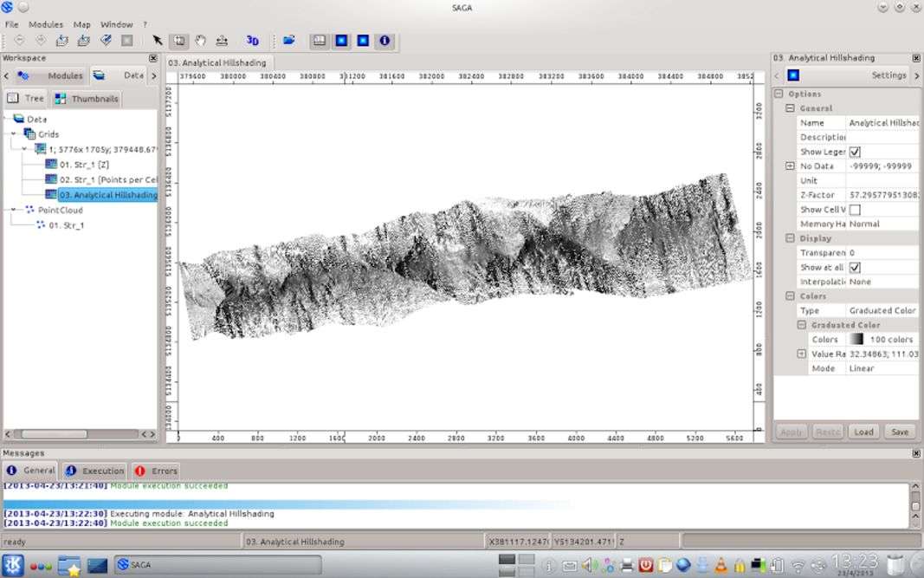The image size is (924, 578).
Task: Click the open folder Load icon
Action: [289, 41]
